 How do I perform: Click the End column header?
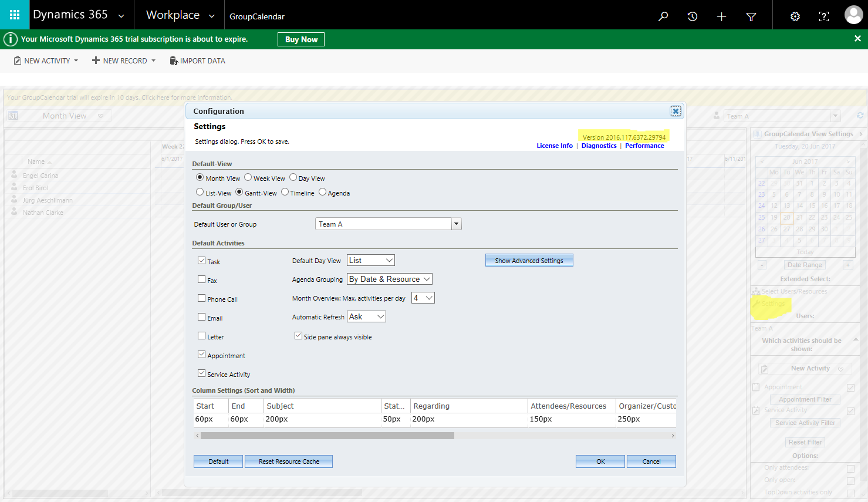coord(246,406)
